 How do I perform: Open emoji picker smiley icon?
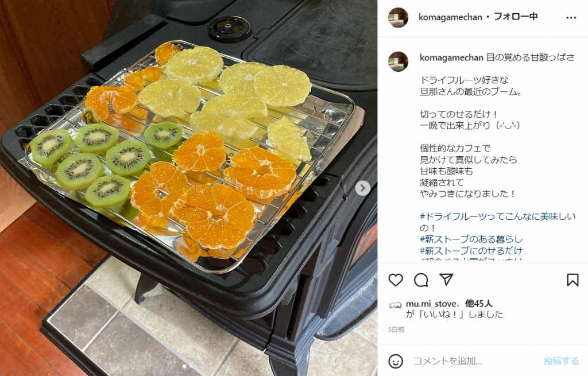click(396, 361)
